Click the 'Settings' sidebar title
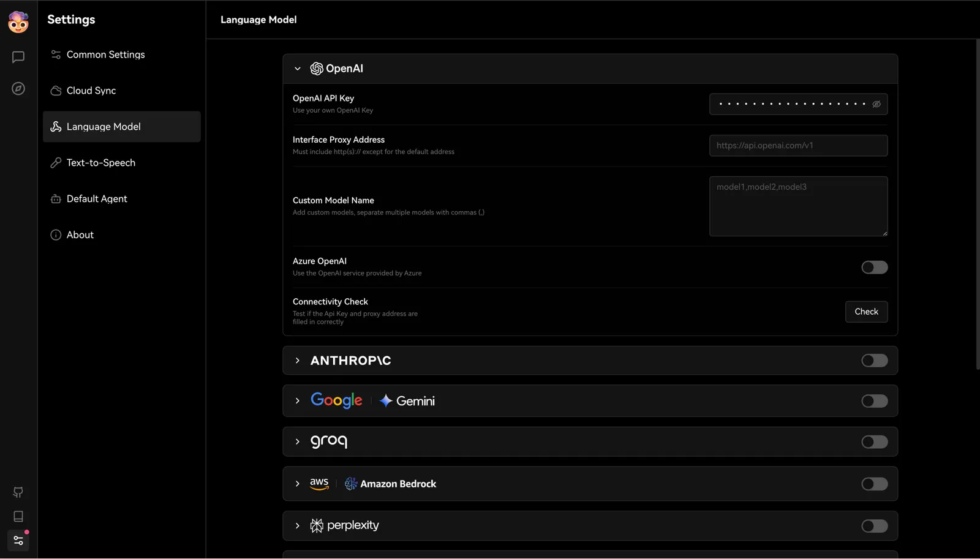Viewport: 980px width, 559px height. tap(71, 20)
